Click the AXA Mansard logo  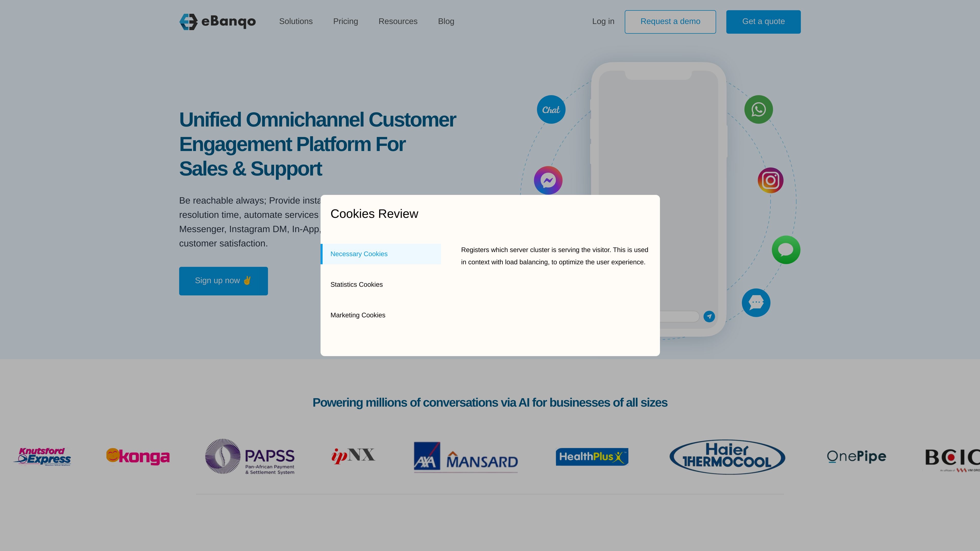[466, 457]
